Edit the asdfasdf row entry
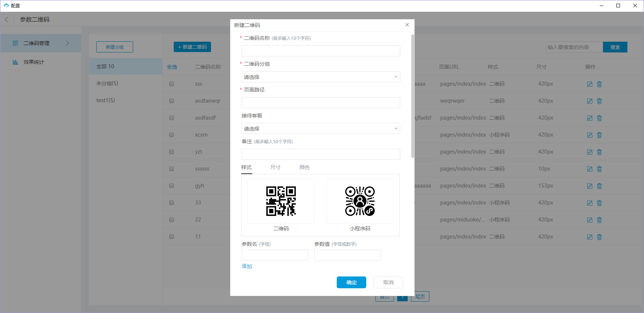This screenshot has height=313, width=644. pyautogui.click(x=590, y=118)
